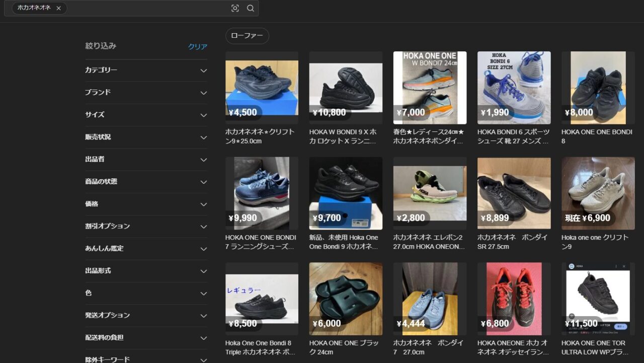This screenshot has width=644, height=363.
Task: Click the magnifying glass search icon
Action: click(251, 8)
